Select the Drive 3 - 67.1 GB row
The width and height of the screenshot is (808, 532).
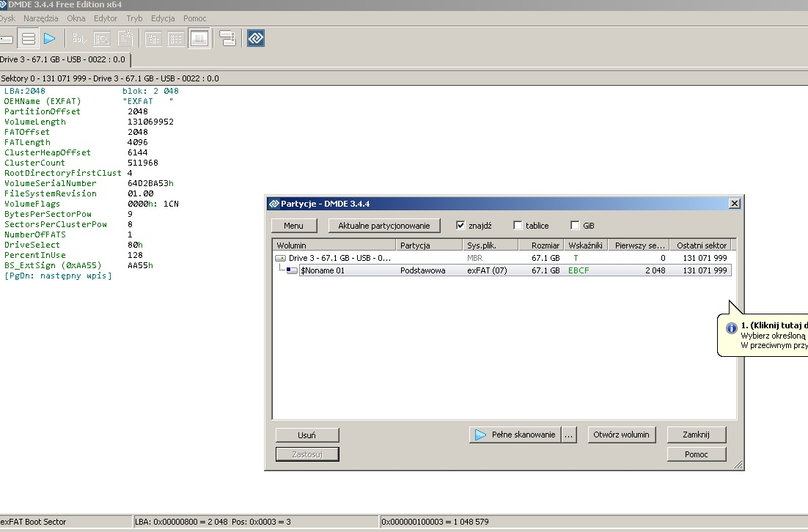(502, 258)
